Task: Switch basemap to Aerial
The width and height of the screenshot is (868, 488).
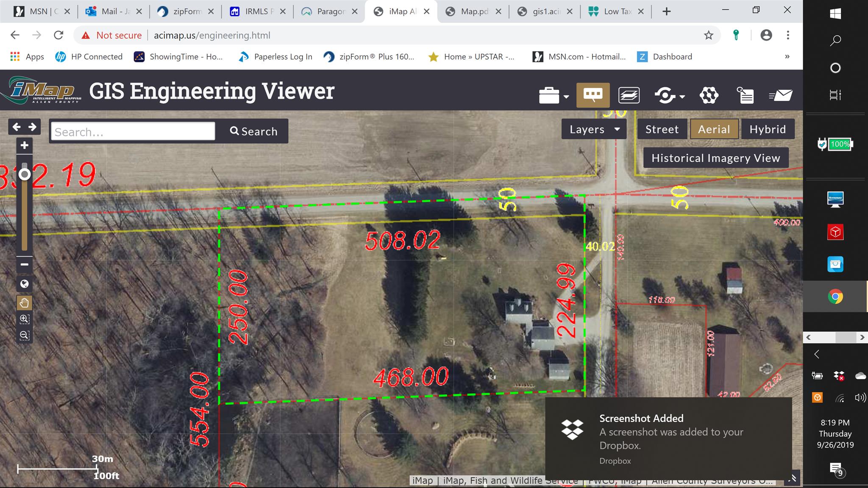Action: (714, 129)
